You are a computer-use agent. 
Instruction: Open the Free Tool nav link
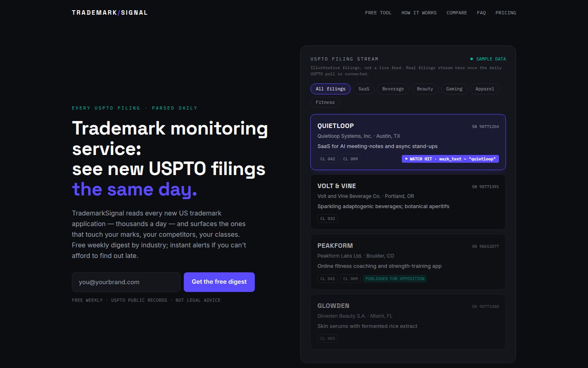pos(378,13)
